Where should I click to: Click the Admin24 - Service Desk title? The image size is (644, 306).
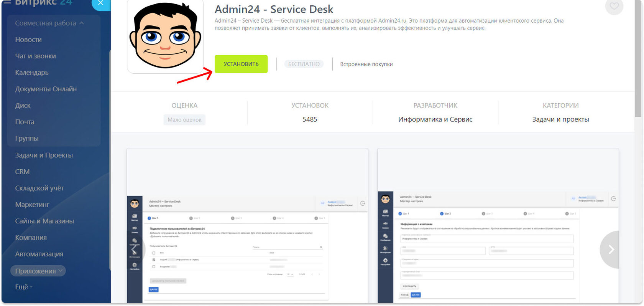pos(274,9)
